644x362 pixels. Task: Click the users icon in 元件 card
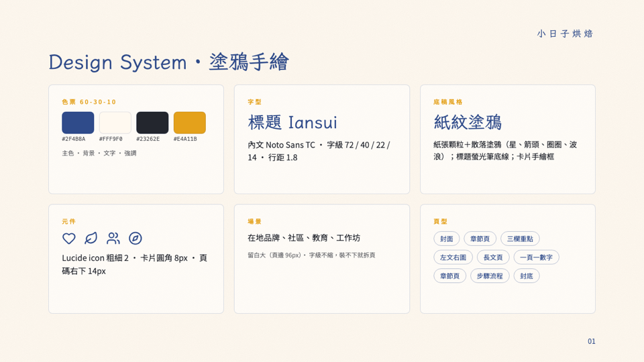tap(113, 238)
